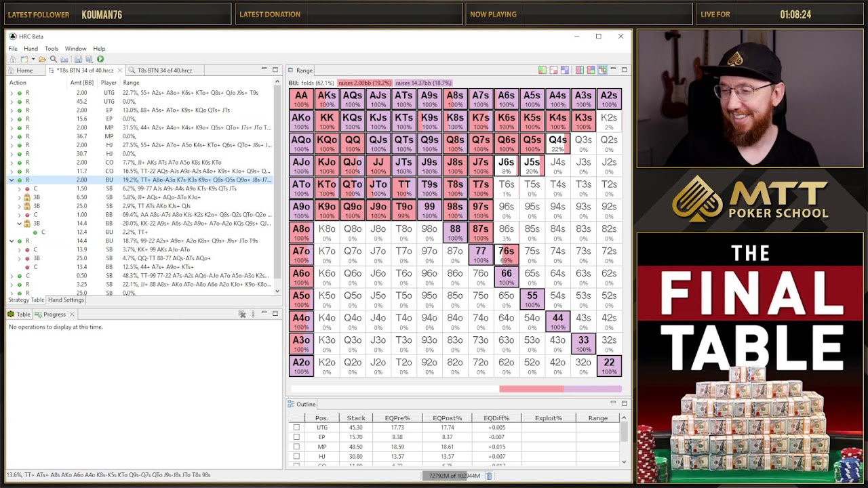The image size is (868, 488).
Task: Click the chart toolbar icon
Action: 64,59
